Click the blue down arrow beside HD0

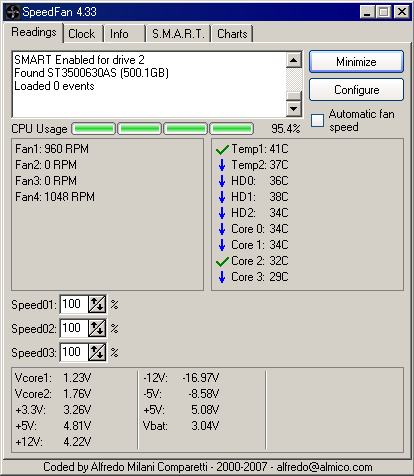(x=222, y=181)
